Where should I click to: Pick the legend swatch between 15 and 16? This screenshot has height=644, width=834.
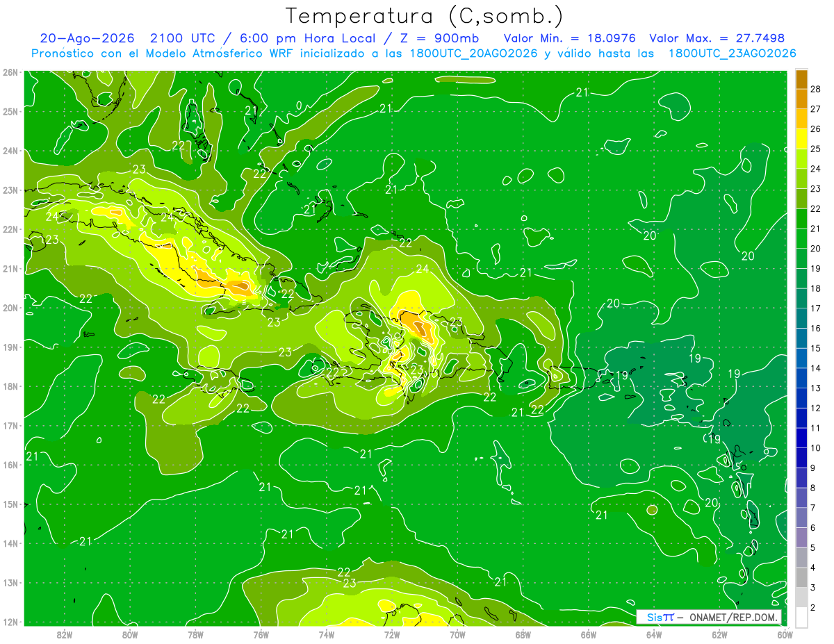(801, 338)
